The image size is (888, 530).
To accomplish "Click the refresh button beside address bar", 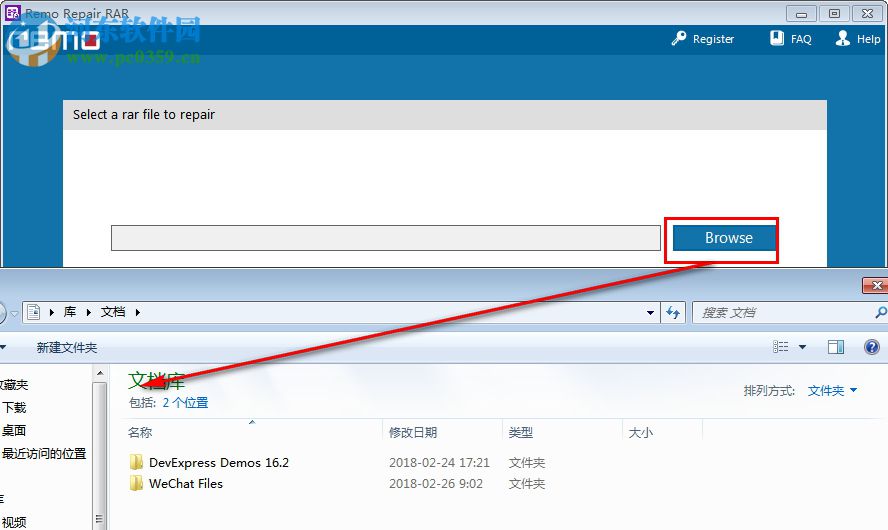I will point(673,312).
